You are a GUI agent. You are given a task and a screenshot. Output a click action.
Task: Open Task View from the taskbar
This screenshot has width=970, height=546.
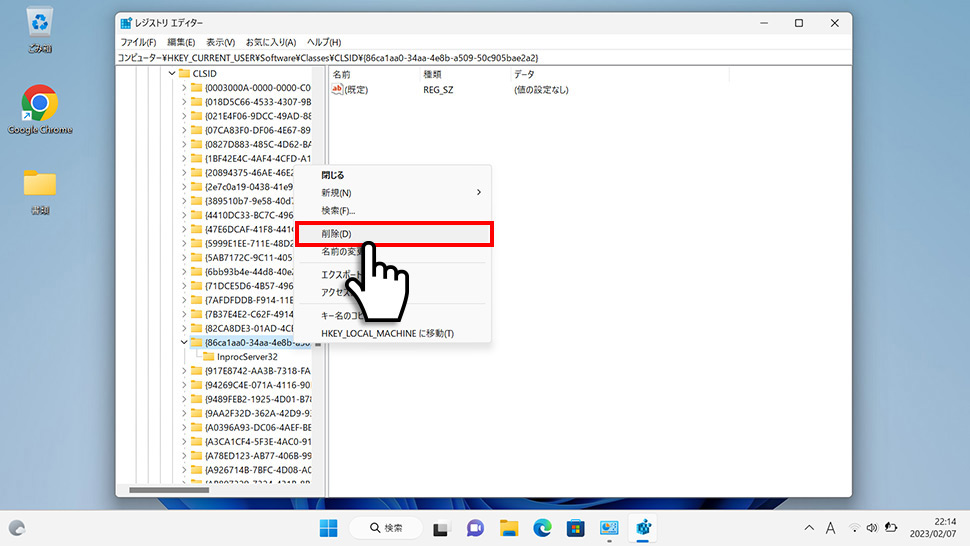(x=440, y=529)
